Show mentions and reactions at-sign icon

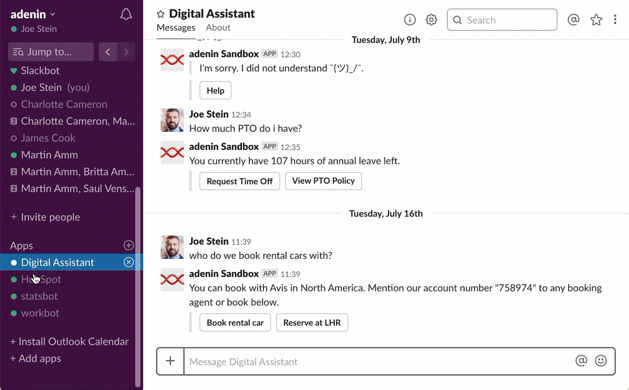coord(574,19)
